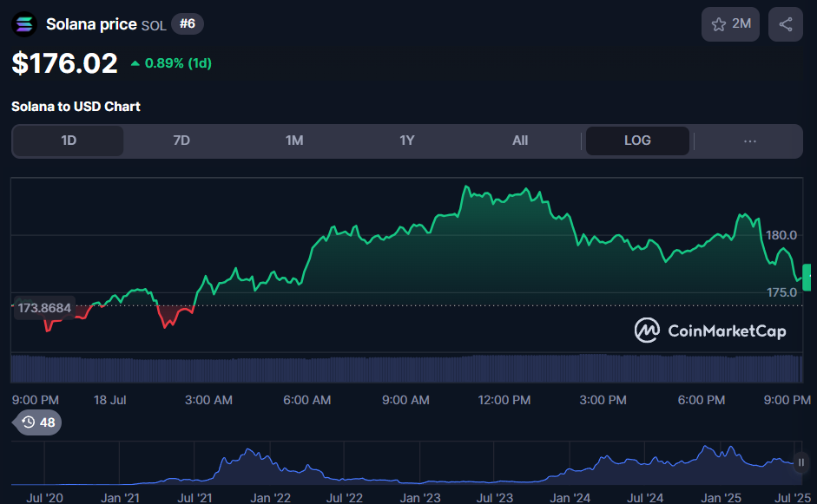Click the Solana to USD Chart heading
The image size is (817, 504).
76,107
